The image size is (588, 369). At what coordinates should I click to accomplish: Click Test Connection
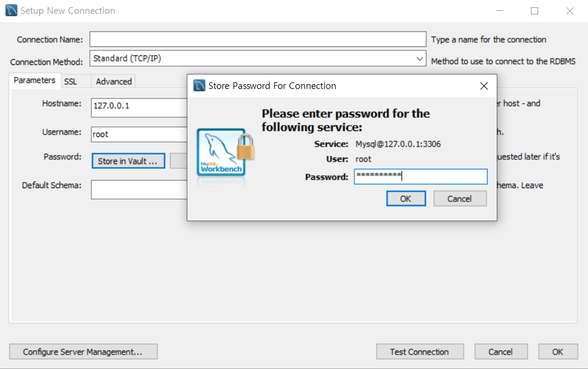pyautogui.click(x=420, y=352)
